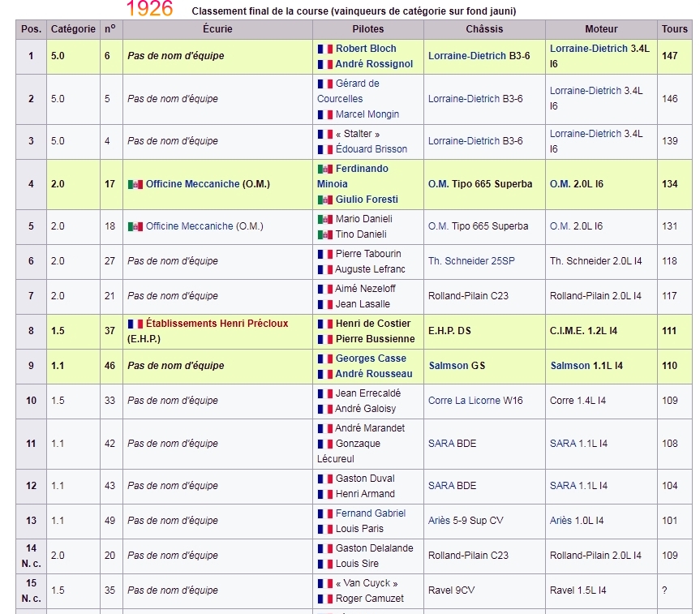Open Lorraine-Dietrich chassis link in row 1

point(467,56)
